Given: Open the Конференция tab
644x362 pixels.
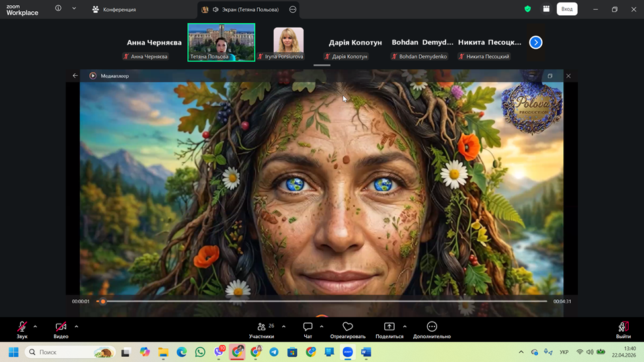Looking at the screenshot, I should point(114,9).
